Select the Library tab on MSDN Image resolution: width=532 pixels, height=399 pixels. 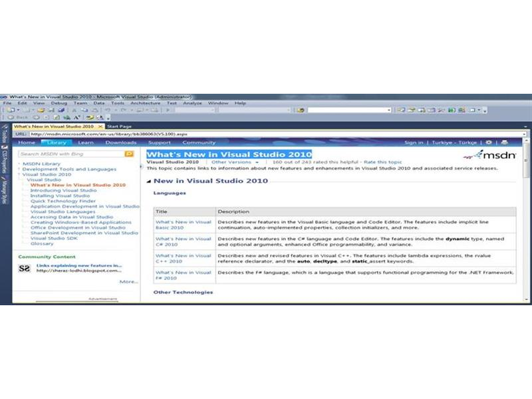pyautogui.click(x=57, y=142)
